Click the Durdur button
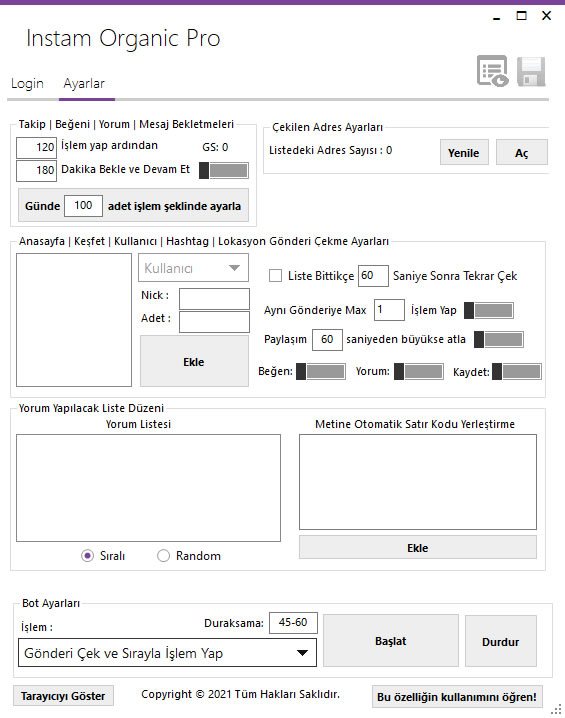565x718 pixels. [500, 642]
